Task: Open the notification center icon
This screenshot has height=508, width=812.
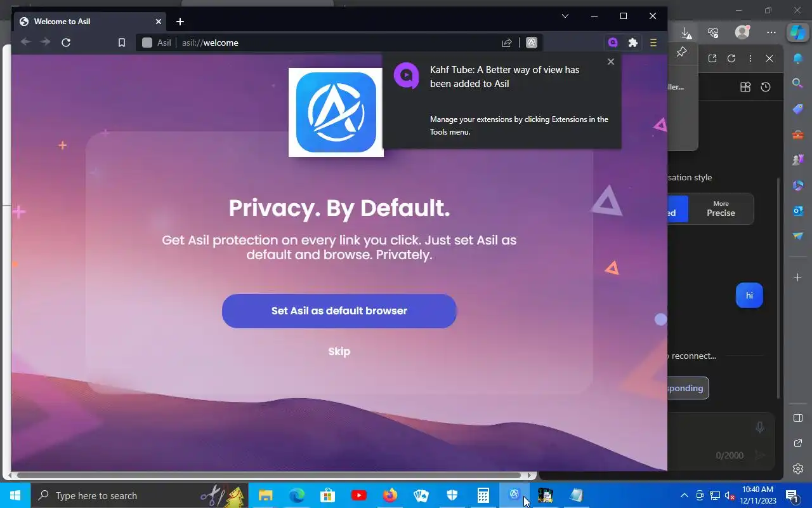Action: pos(792,495)
